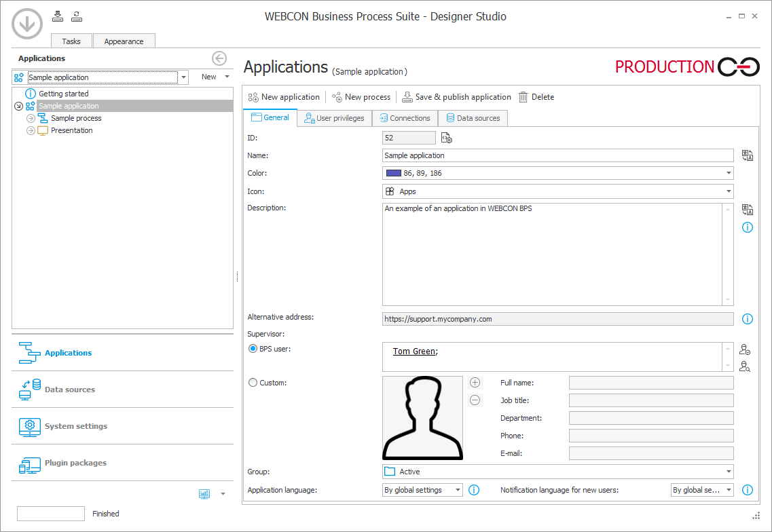The image size is (772, 532).
Task: Click the search user icon beside BPS user field
Action: click(x=745, y=366)
